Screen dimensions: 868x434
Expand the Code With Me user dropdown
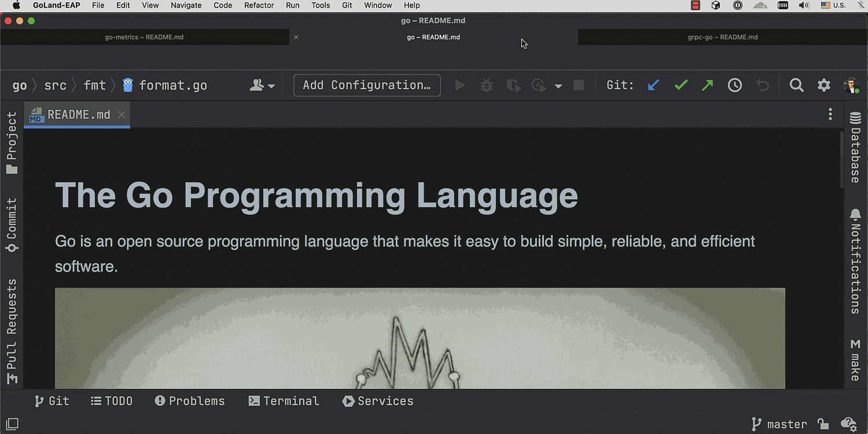(x=262, y=86)
